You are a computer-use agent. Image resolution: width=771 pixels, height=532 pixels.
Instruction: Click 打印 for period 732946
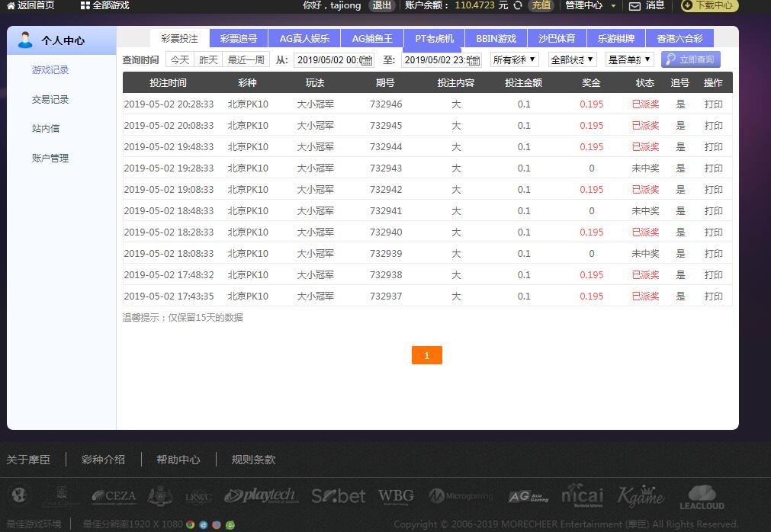(x=713, y=104)
